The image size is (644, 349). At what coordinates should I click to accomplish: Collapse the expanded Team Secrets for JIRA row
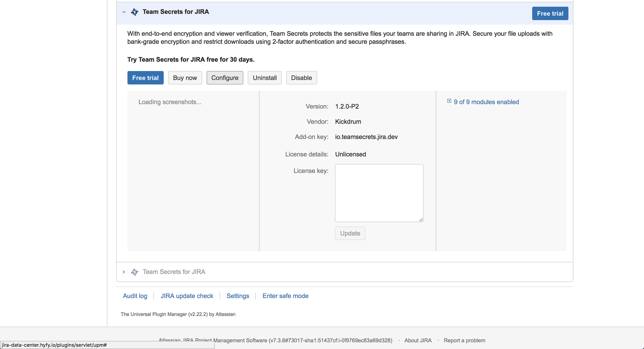click(124, 12)
